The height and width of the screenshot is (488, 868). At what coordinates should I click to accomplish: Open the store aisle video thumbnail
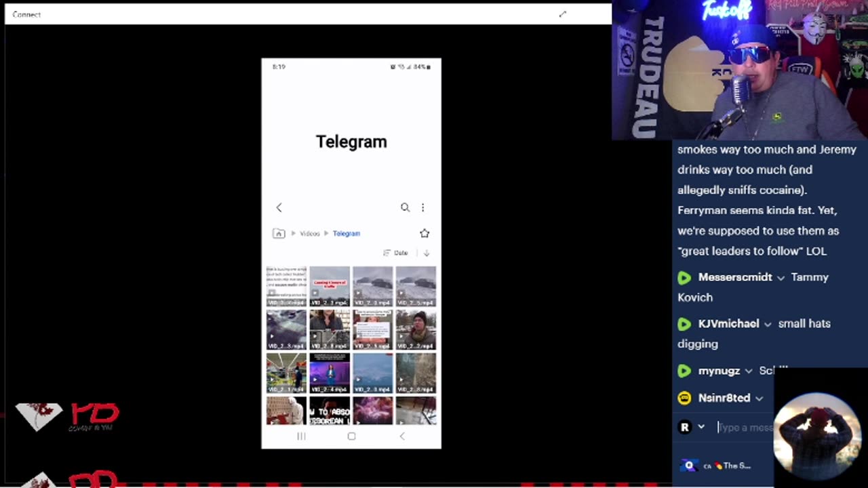click(286, 373)
